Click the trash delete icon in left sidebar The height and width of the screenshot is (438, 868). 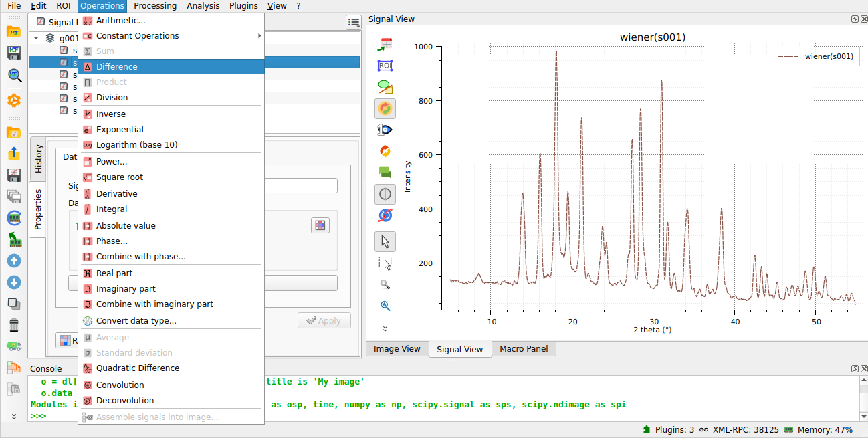(x=14, y=325)
